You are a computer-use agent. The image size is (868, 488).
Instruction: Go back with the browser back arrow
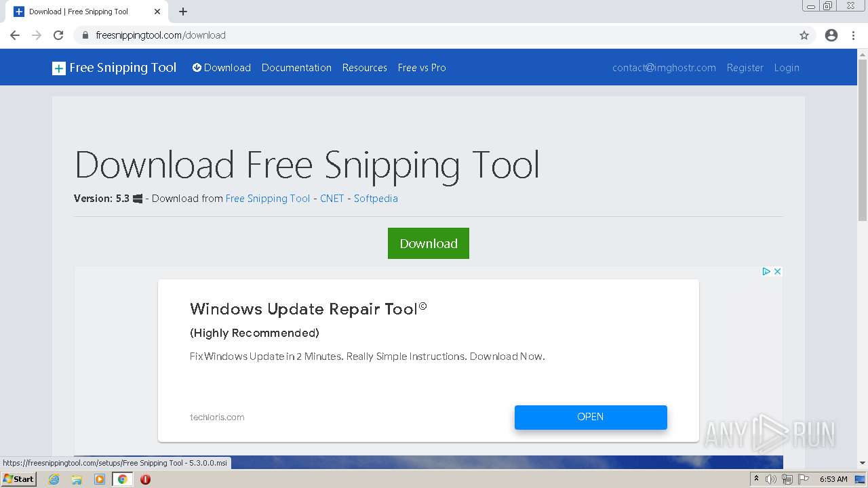pos(15,35)
